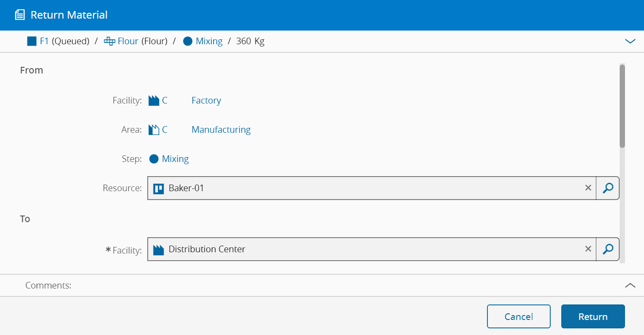The image size is (644, 335).
Task: Click the Flour product icon in breadcrumb
Action: [109, 42]
